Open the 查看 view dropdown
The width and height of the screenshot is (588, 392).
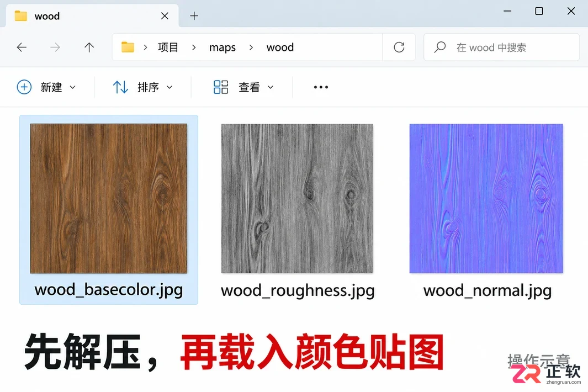point(243,87)
